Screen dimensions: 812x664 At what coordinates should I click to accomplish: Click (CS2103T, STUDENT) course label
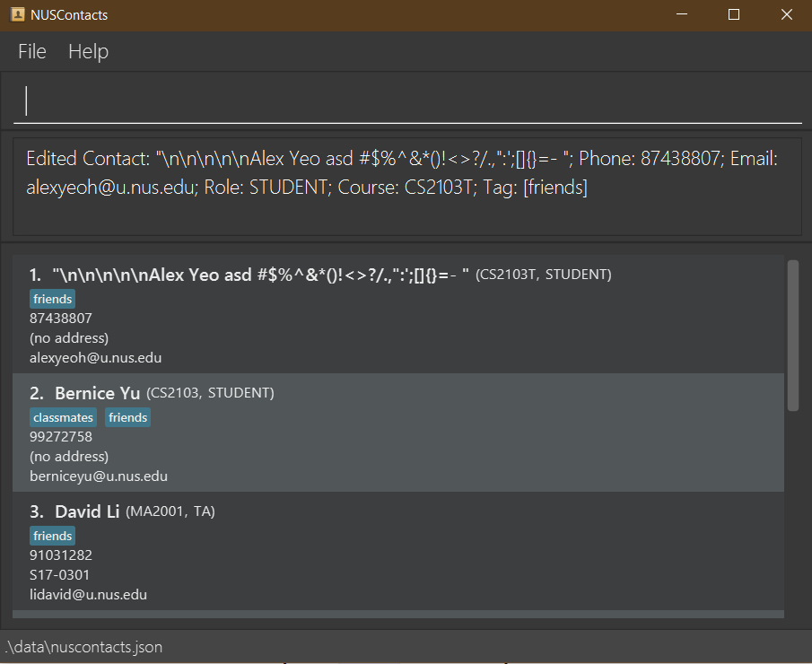tap(543, 275)
